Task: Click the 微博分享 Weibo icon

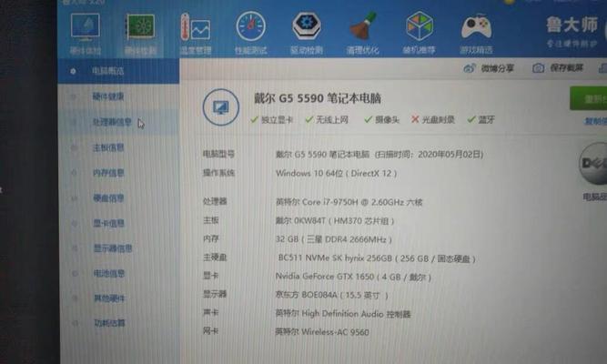Action: pos(470,68)
